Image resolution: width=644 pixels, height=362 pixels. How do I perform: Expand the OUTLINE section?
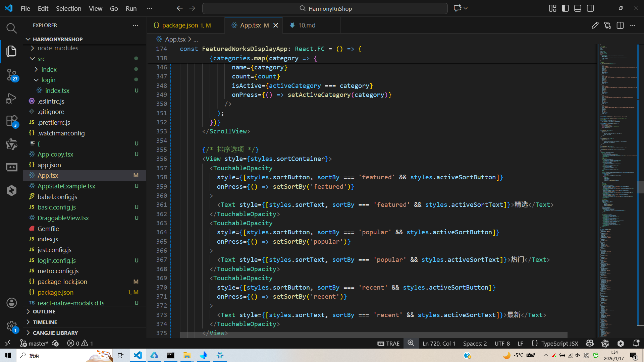click(x=44, y=312)
